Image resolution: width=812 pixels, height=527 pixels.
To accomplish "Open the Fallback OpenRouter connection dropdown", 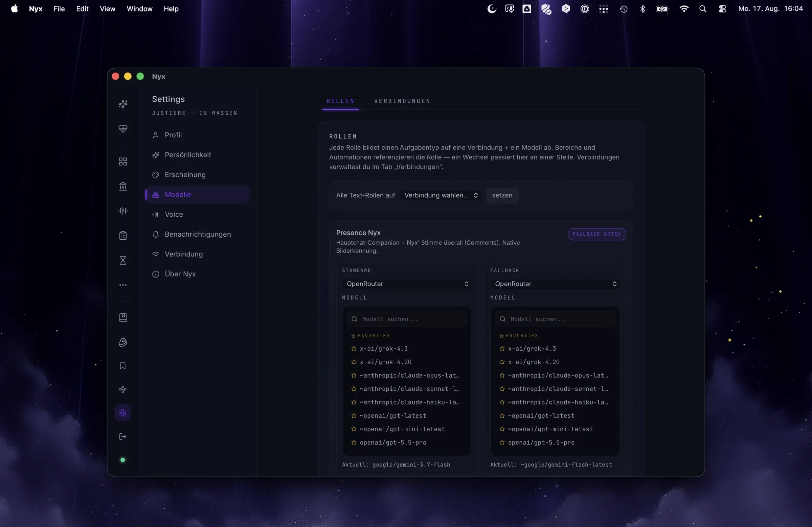I will [555, 284].
